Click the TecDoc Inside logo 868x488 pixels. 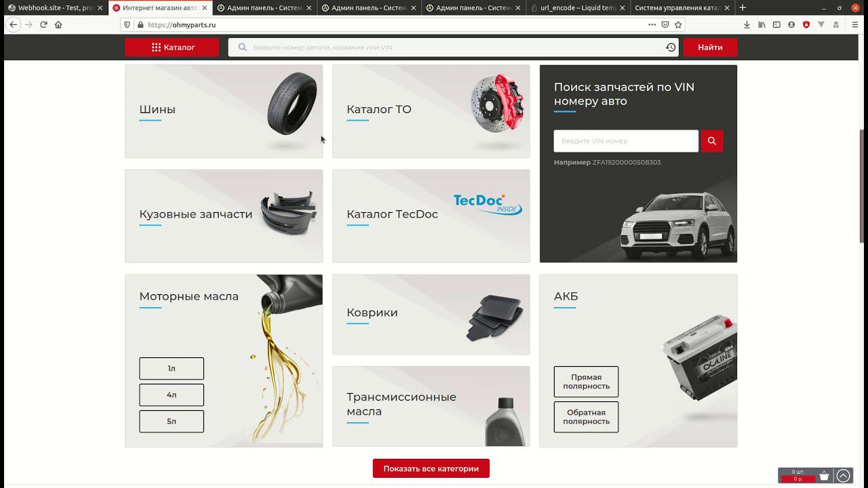tap(488, 204)
